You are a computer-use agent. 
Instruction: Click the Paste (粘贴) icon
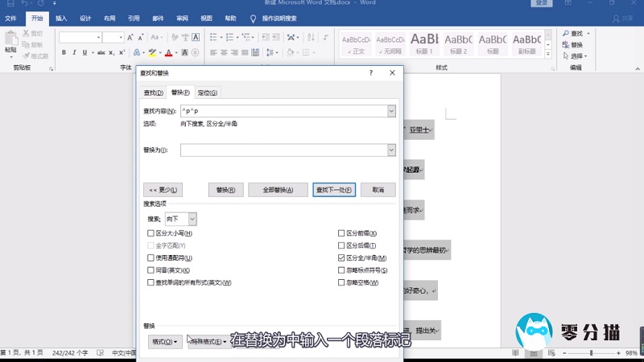(10, 42)
